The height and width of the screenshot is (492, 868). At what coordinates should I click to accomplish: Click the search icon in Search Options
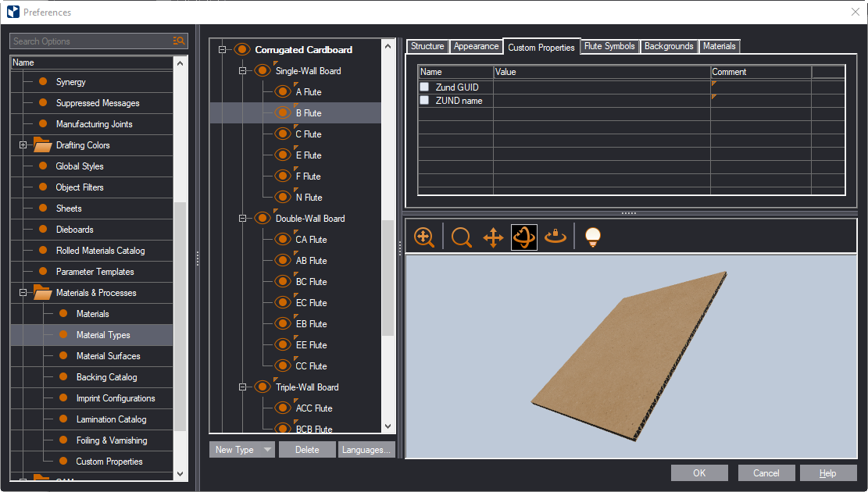click(179, 41)
